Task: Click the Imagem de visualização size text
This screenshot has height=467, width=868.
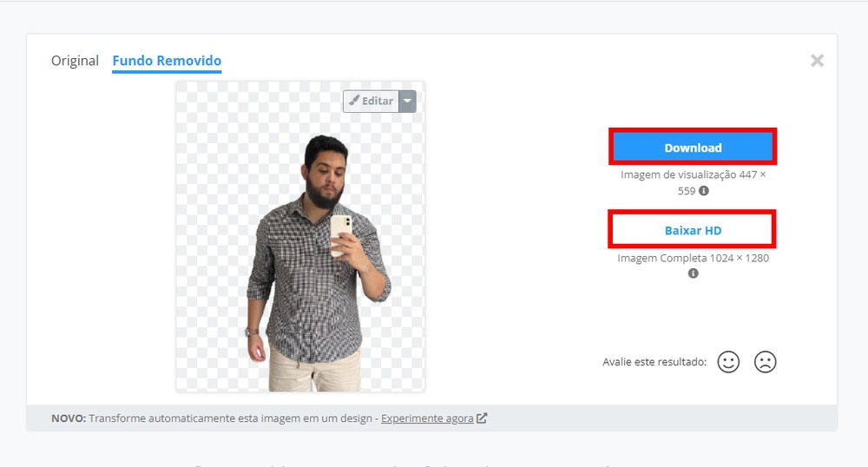Action: point(693,182)
